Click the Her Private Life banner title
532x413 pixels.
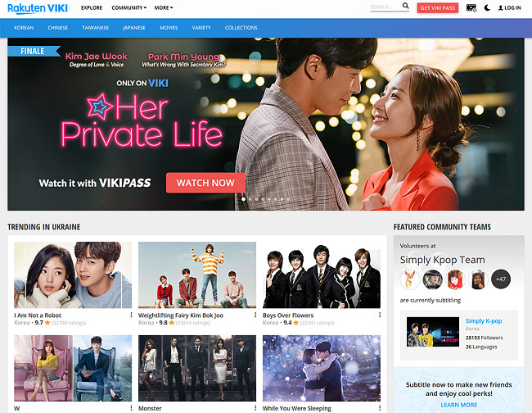coord(142,120)
